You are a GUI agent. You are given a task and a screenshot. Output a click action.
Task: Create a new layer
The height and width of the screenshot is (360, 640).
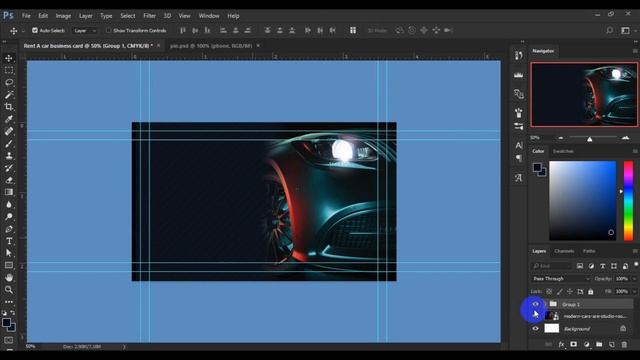coord(611,344)
